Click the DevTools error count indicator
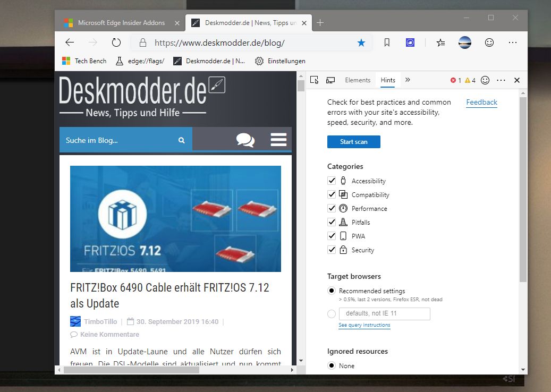 (x=456, y=80)
